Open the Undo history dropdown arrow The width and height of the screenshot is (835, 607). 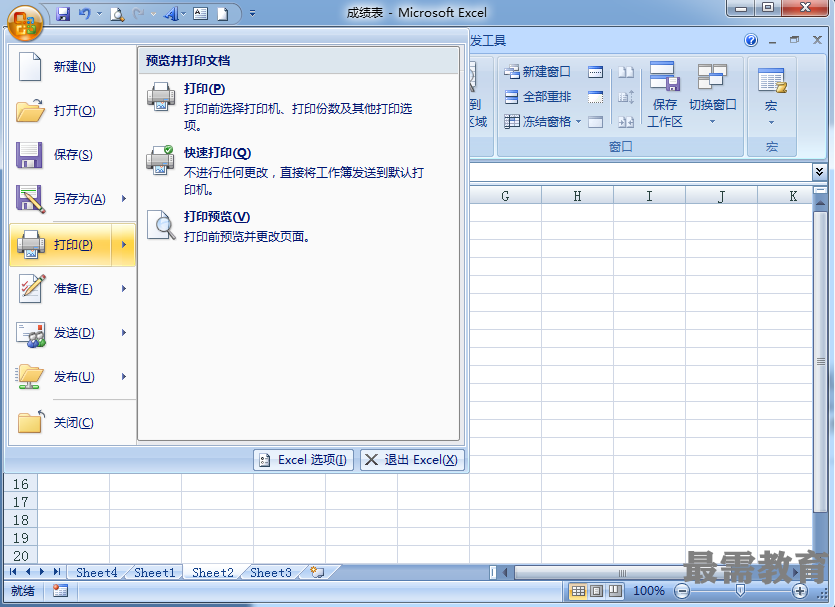click(100, 14)
